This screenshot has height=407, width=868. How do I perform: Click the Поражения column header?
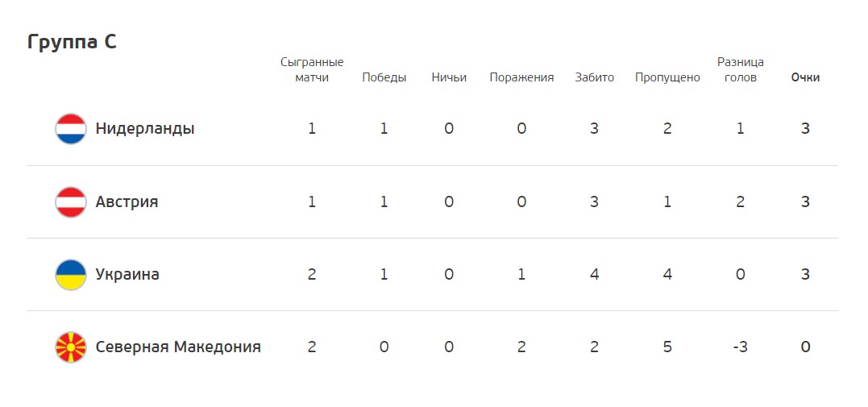521,77
